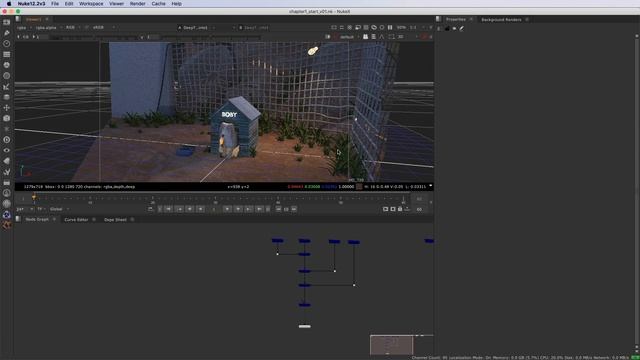Open the 3D nodes toolbar menu

[x=7, y=118]
